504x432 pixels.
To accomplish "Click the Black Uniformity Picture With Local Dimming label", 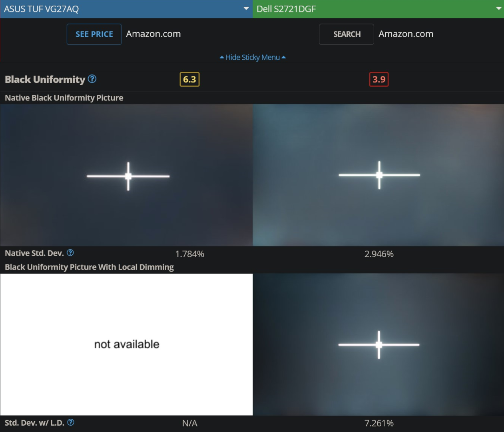I will click(89, 267).
